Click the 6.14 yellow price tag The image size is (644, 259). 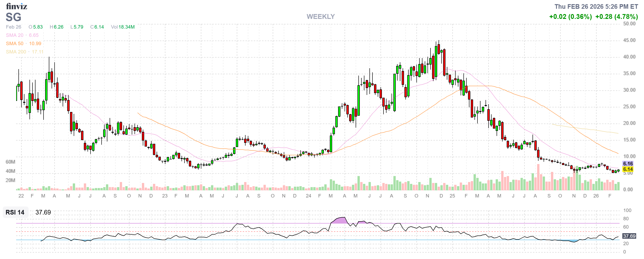(x=628, y=169)
